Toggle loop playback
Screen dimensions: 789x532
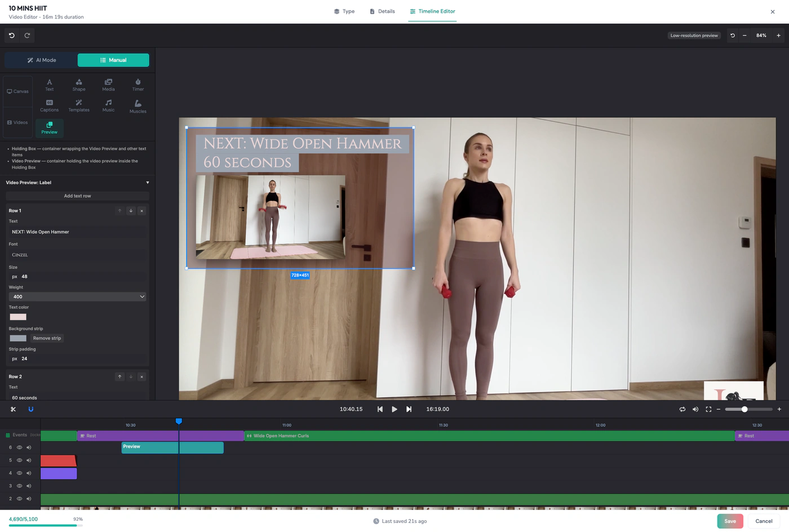682,409
